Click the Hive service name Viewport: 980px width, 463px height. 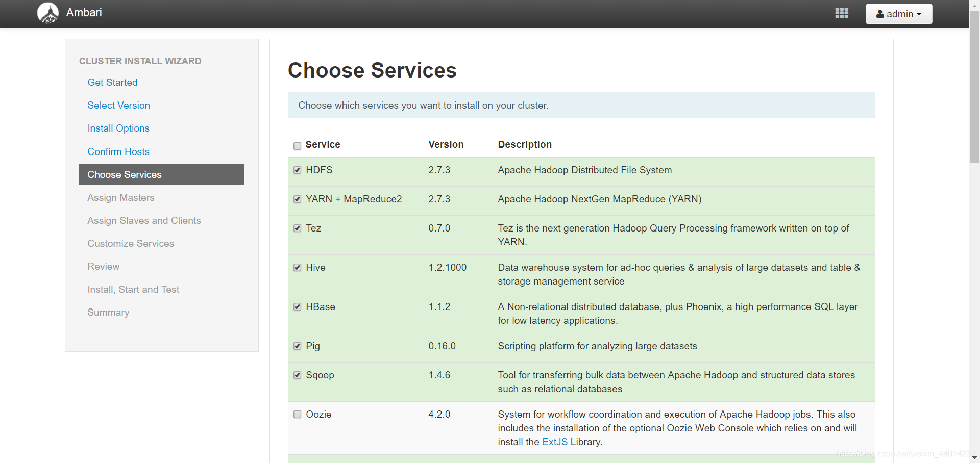pos(315,267)
